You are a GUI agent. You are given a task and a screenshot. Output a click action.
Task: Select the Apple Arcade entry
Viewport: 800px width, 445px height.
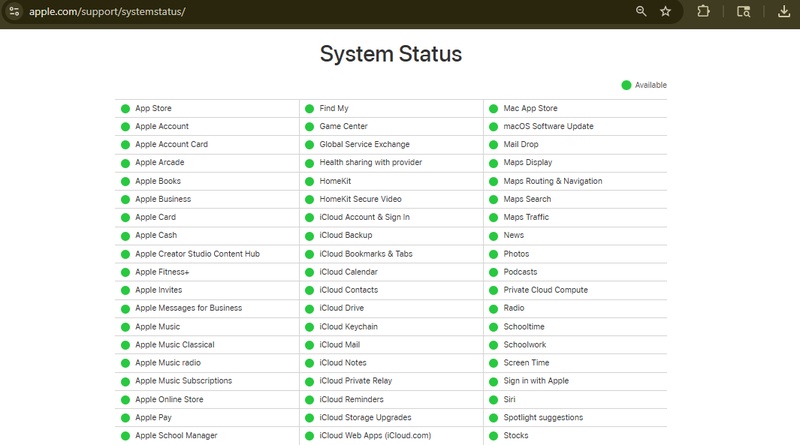pos(160,162)
